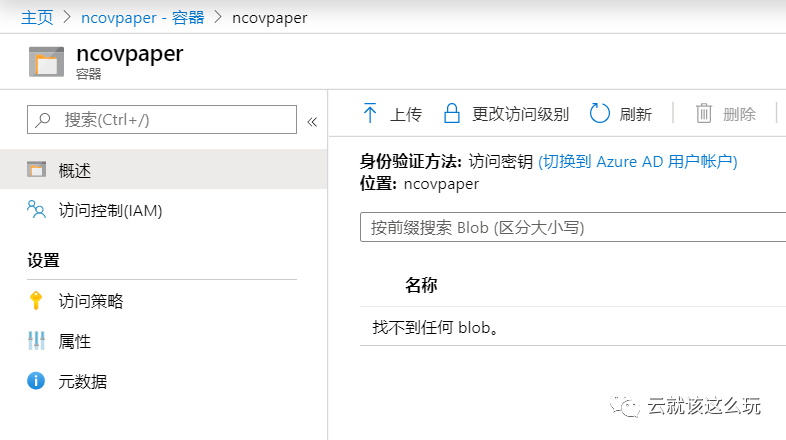Click the 名称 column header
786x440 pixels.
tap(421, 285)
